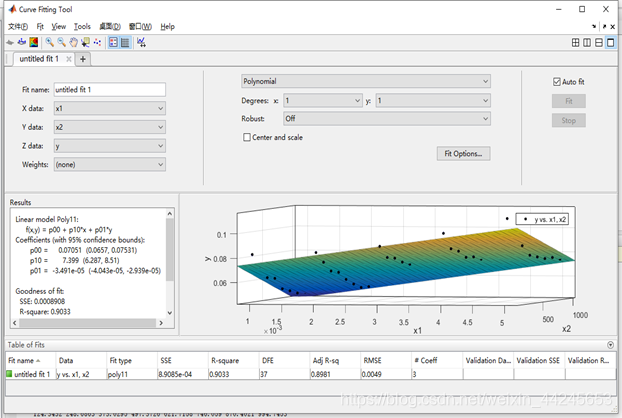Screen dimensions: 622x418
Task: Open the 文件(F) menu
Action: coord(18,27)
